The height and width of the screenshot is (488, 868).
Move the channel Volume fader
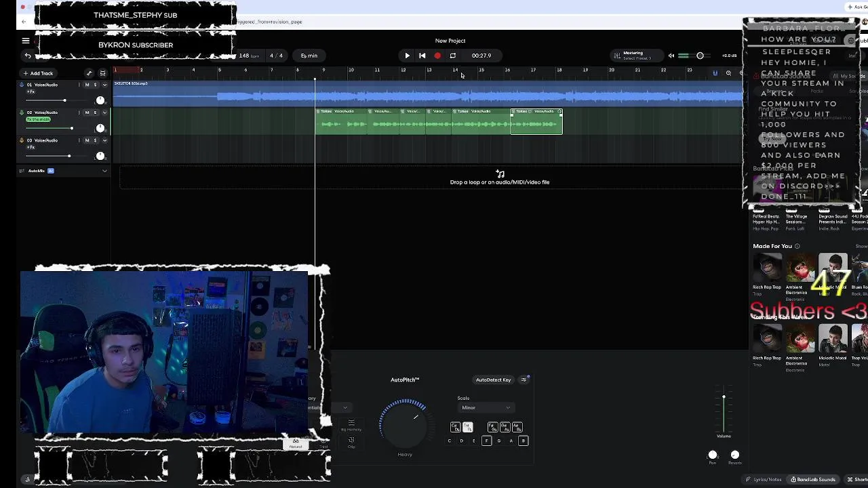coord(724,397)
